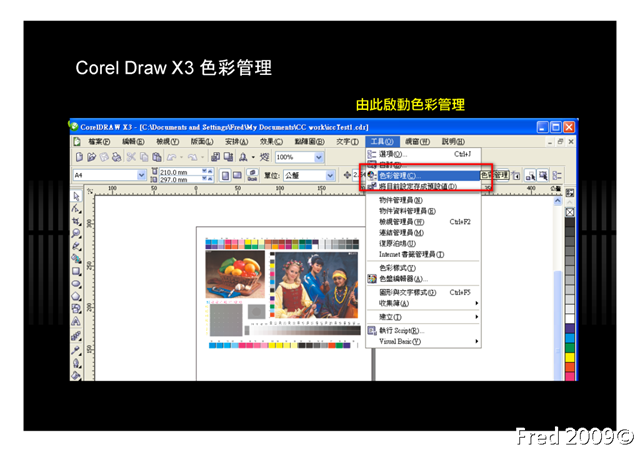Click the no-color X swatch in palette

click(x=570, y=212)
